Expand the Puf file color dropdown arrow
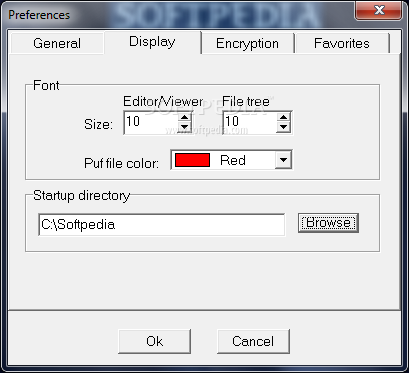The height and width of the screenshot is (373, 409). tap(283, 160)
